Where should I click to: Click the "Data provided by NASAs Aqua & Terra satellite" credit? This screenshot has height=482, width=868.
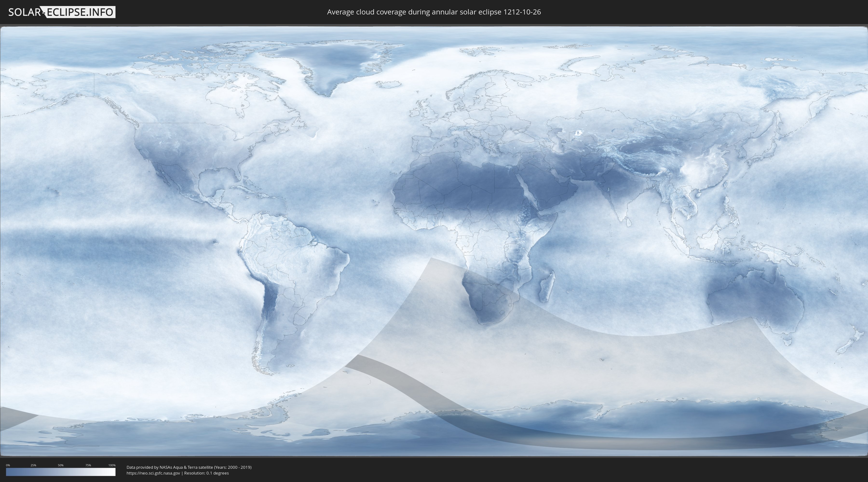coord(189,467)
